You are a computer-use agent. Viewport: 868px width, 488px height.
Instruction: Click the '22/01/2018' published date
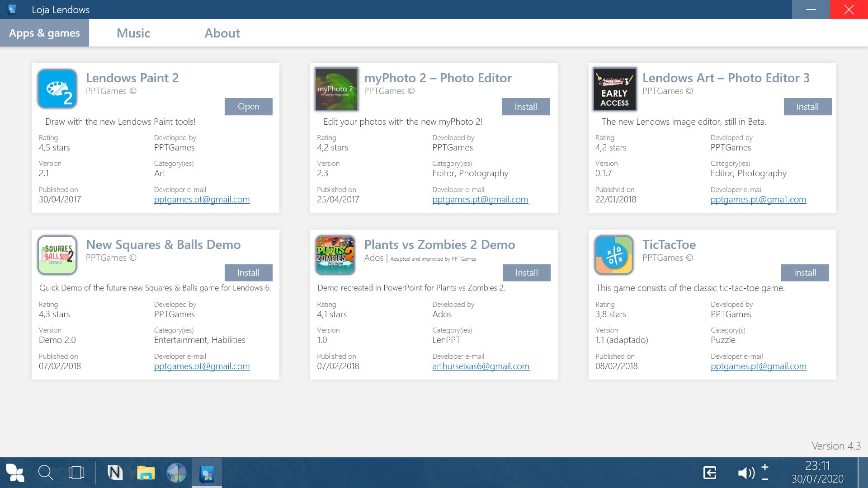tap(616, 199)
